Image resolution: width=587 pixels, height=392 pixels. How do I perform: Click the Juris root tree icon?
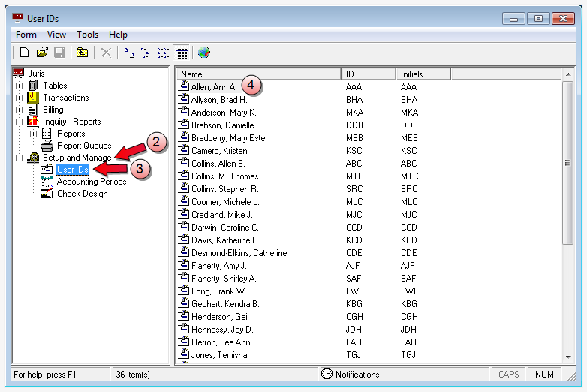tap(18, 73)
